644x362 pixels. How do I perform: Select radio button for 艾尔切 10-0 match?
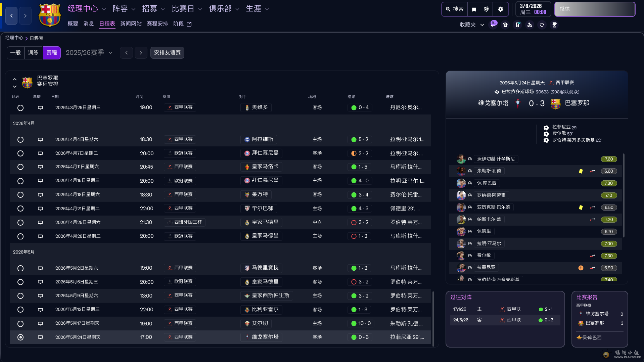click(20, 324)
